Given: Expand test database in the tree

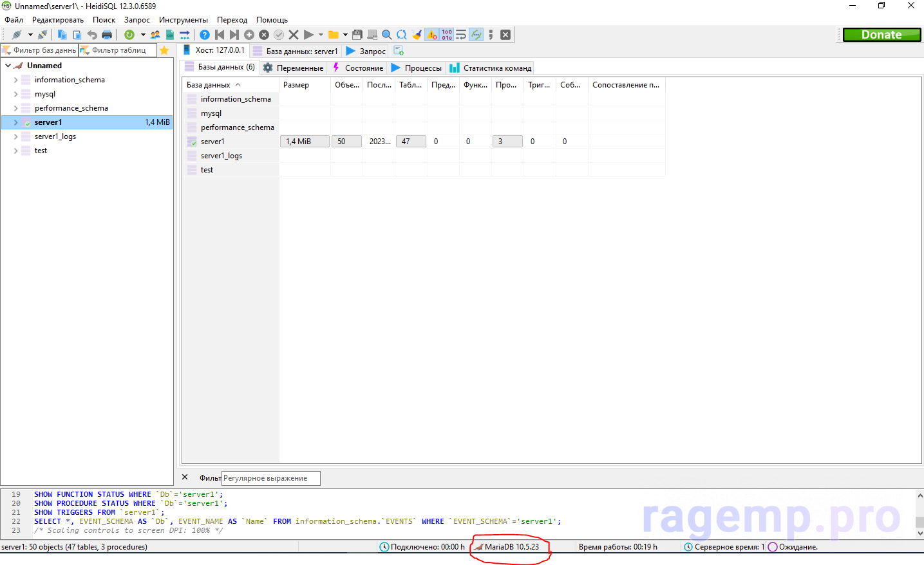Looking at the screenshot, I should [15, 151].
